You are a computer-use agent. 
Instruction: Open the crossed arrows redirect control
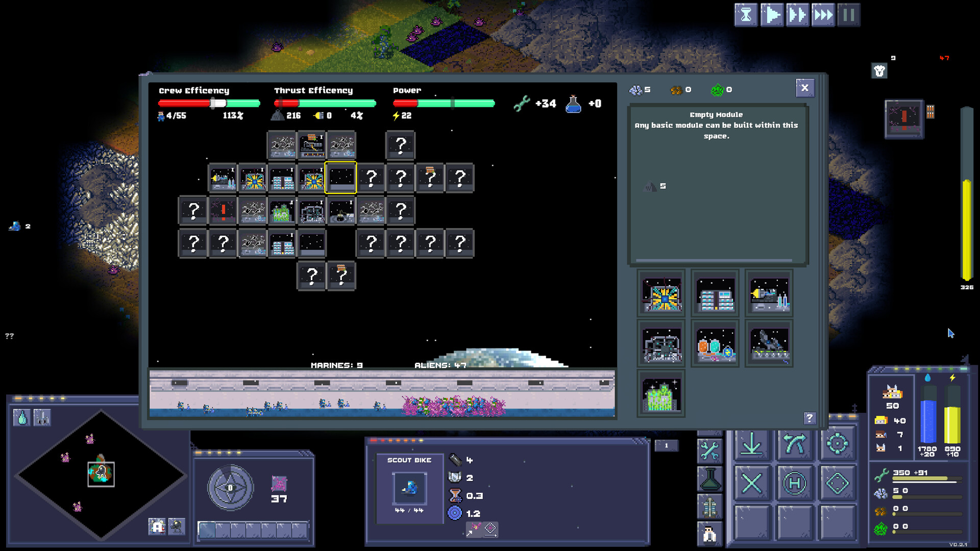[x=795, y=444]
